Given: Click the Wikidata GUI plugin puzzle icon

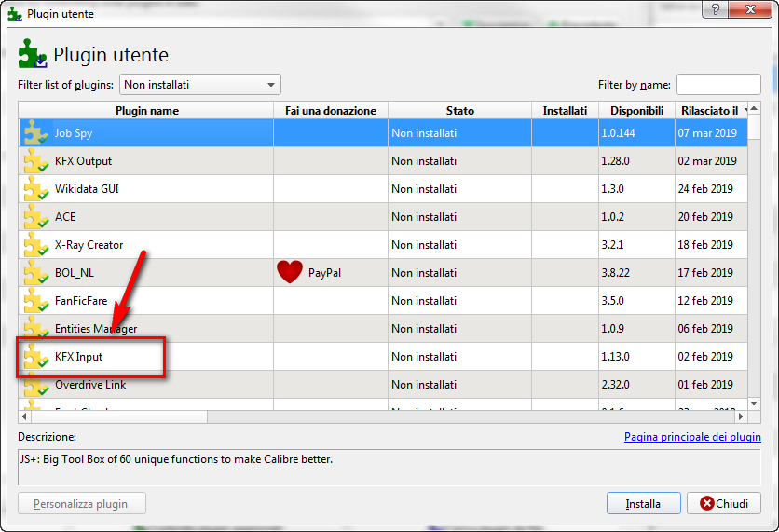Looking at the screenshot, I should (x=36, y=189).
